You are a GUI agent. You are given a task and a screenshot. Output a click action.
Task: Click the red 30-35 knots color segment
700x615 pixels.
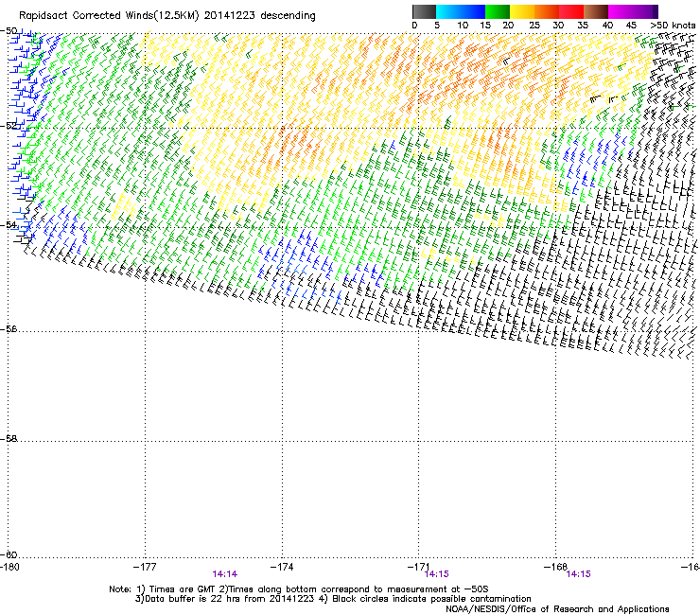point(571,11)
